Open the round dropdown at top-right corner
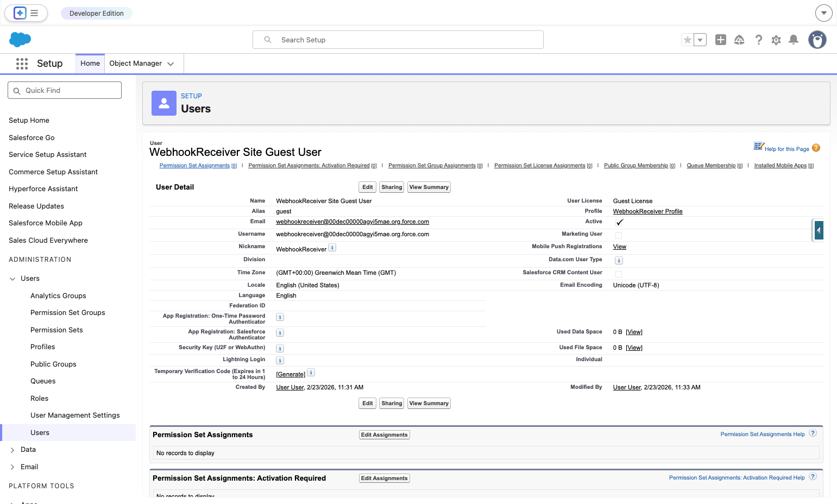Viewport: 837px width, 504px height. [824, 13]
